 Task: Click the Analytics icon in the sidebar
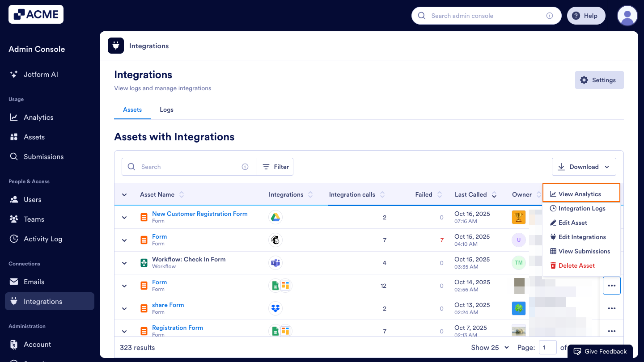[15, 117]
